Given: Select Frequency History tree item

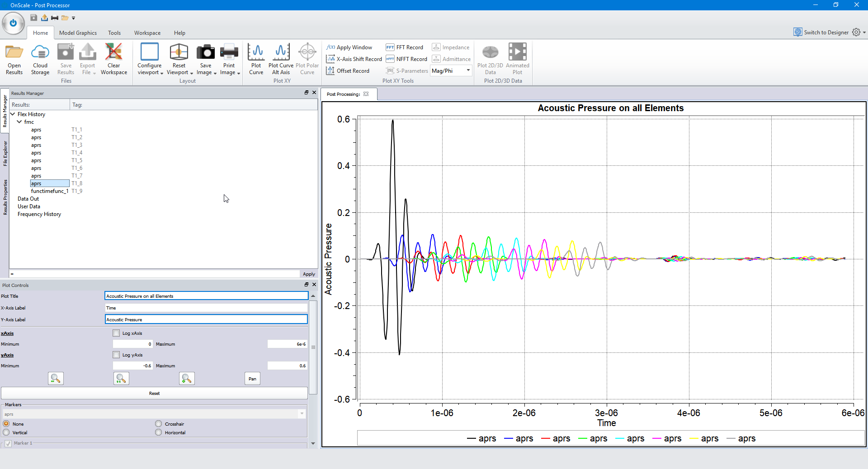Looking at the screenshot, I should [x=39, y=214].
